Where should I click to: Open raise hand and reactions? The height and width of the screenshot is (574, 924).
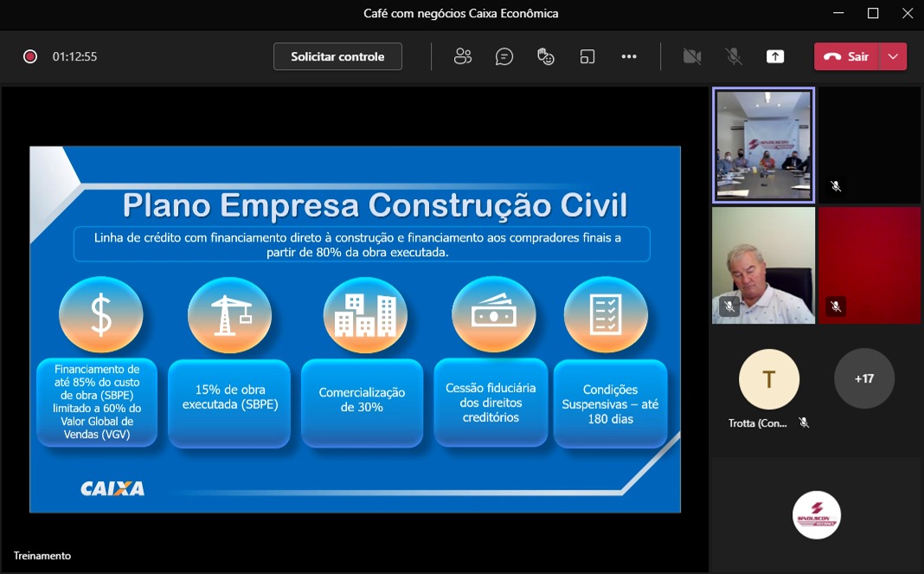[x=546, y=56]
